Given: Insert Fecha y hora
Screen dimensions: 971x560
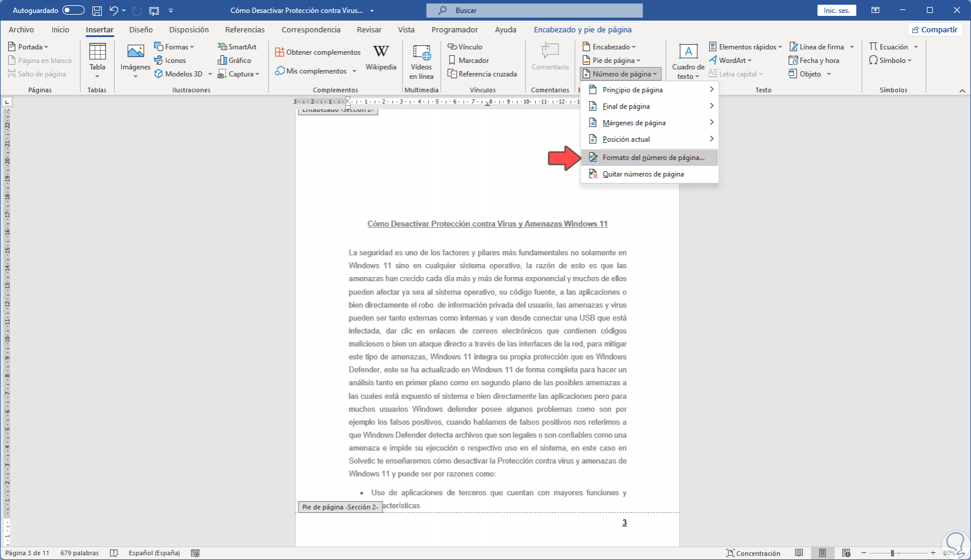Looking at the screenshot, I should tap(814, 61).
